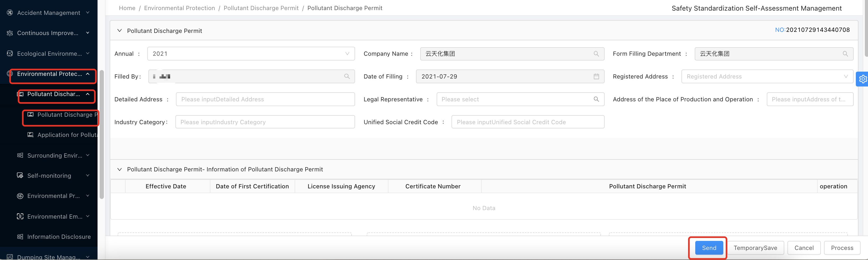
Task: Collapse the Information of Pollutant Discharge Permit section
Action: point(119,169)
